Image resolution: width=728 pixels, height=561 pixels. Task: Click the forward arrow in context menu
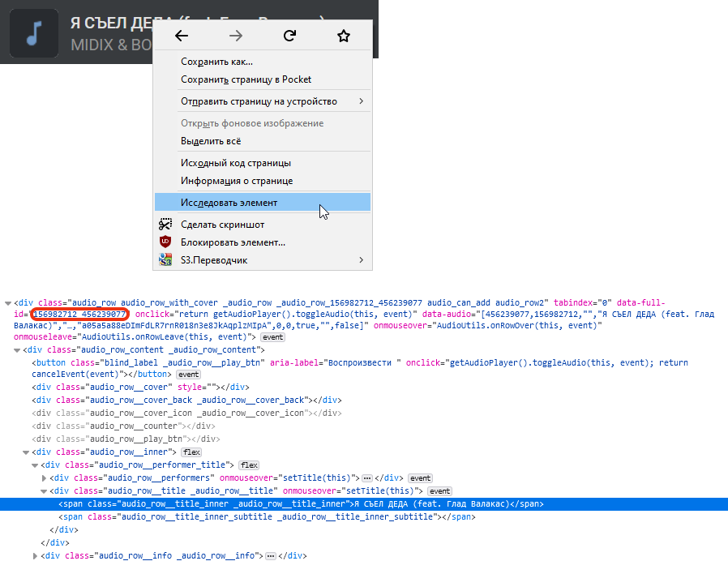click(x=236, y=36)
